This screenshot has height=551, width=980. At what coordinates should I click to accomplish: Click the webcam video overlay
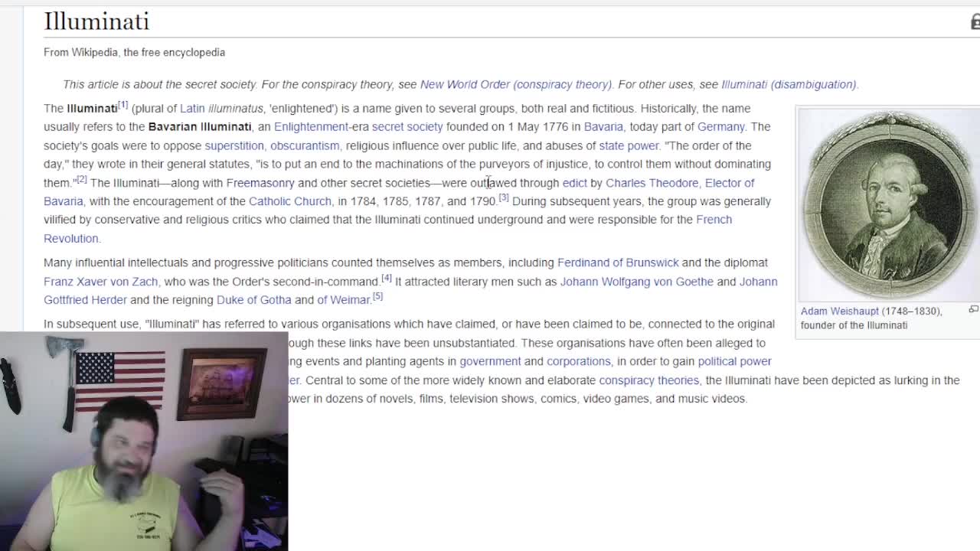click(x=144, y=442)
